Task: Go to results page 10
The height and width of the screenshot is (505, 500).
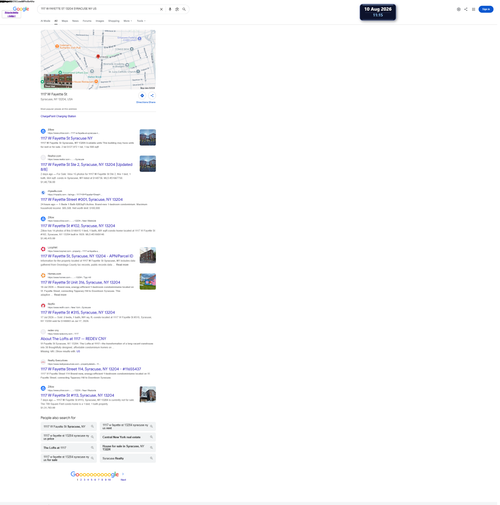Action: (x=109, y=480)
